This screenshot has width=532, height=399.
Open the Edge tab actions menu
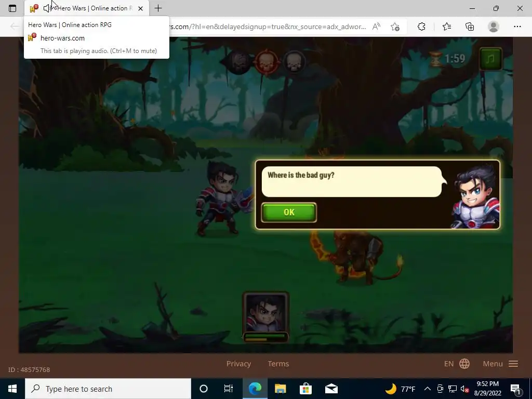12,8
